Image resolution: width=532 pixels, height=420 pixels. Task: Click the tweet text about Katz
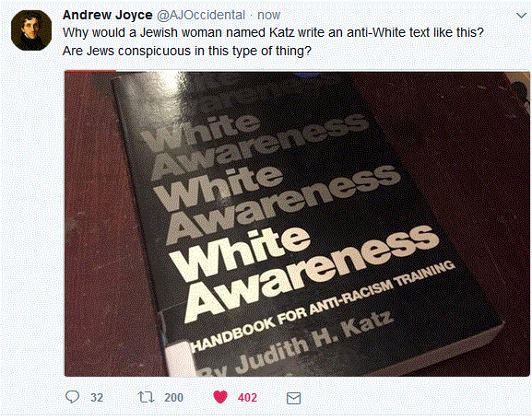pyautogui.click(x=273, y=33)
